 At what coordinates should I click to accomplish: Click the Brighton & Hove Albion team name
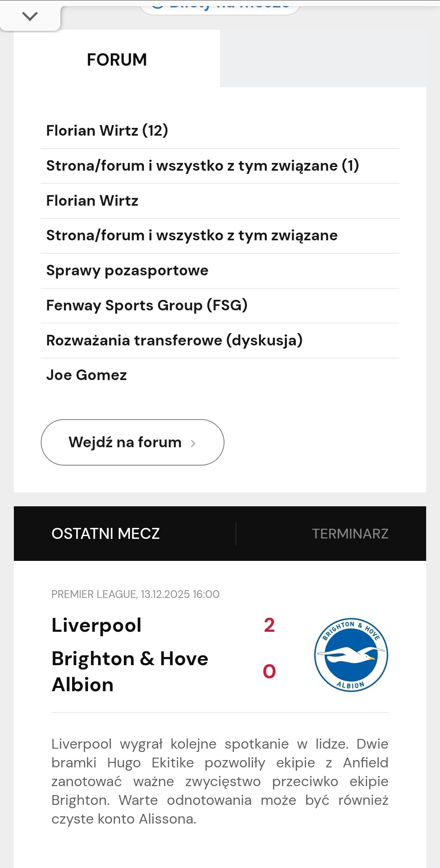pyautogui.click(x=130, y=671)
